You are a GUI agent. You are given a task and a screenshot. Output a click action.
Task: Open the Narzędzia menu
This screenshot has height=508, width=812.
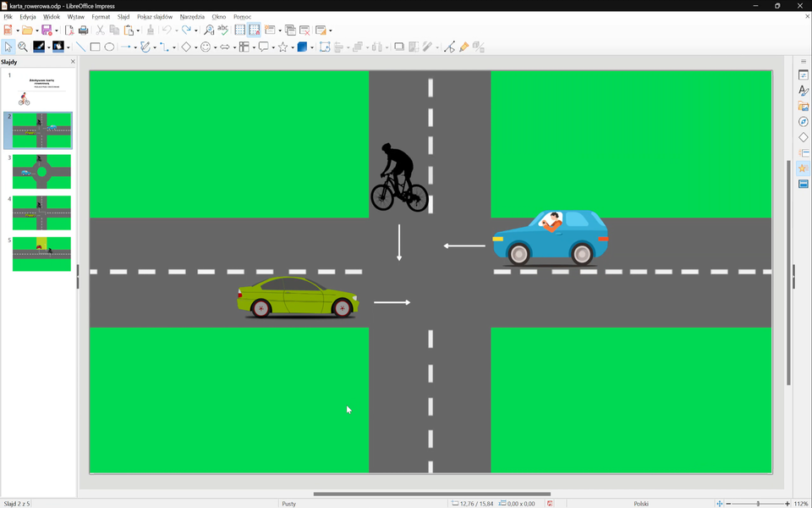(192, 17)
